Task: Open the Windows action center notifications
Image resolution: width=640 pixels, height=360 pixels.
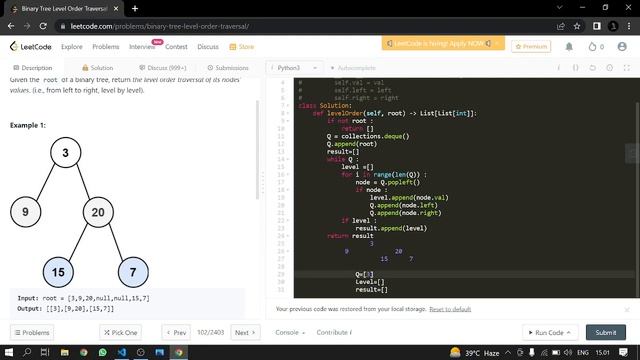Action: click(x=623, y=352)
